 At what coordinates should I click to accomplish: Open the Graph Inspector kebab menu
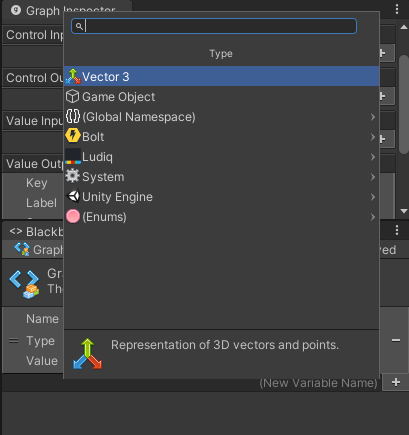point(397,9)
